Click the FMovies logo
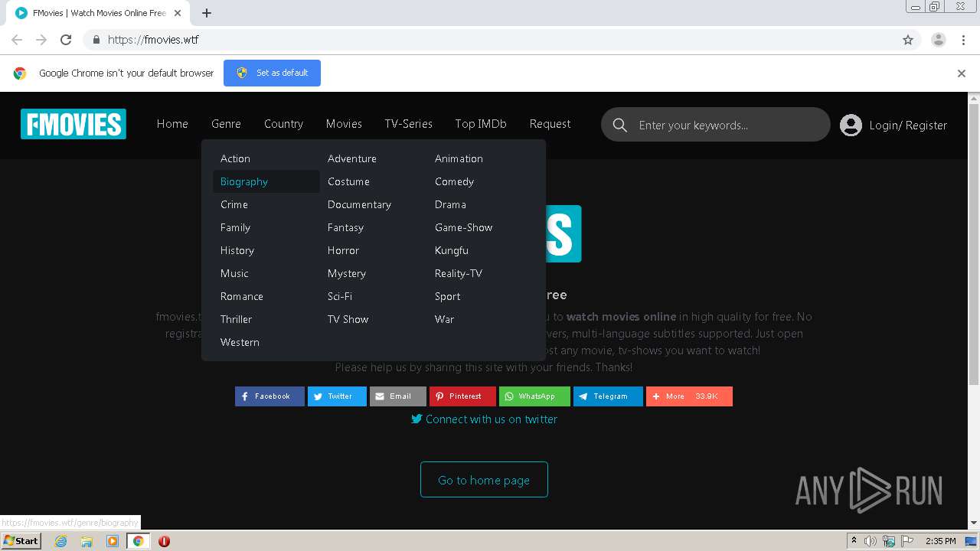 coord(73,124)
